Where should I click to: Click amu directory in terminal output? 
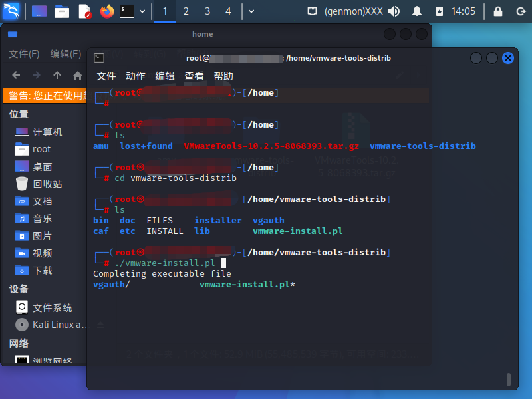coord(101,146)
